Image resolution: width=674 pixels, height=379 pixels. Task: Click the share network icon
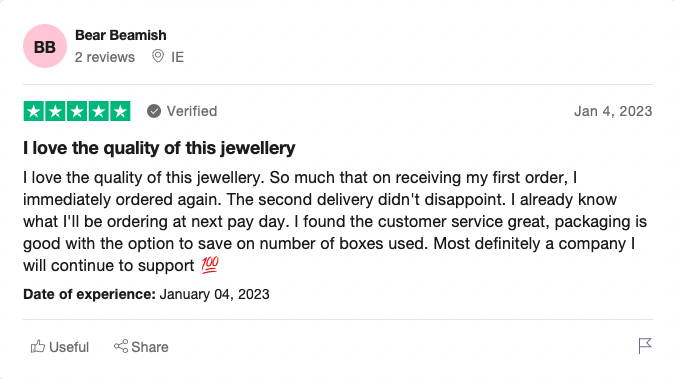121,346
